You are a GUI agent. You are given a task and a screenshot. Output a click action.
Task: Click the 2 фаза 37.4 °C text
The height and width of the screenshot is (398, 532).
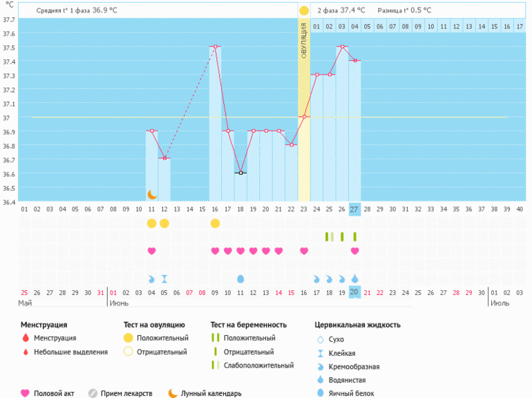[x=341, y=10]
